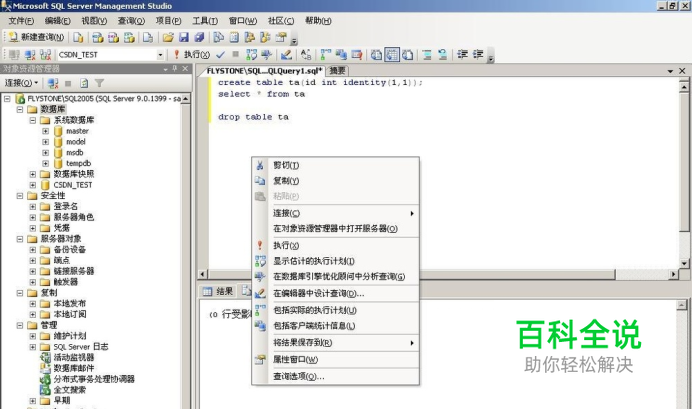The image size is (692, 409).
Task: Click the Object Explorer Disconnect icon
Action: (x=53, y=83)
